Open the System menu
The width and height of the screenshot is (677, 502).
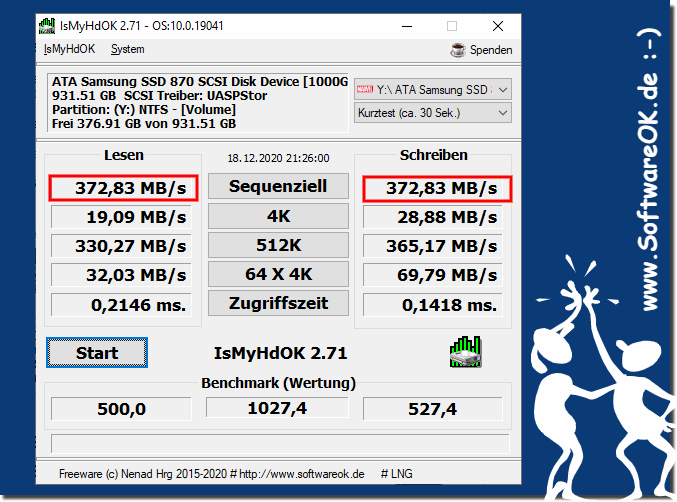tap(127, 49)
